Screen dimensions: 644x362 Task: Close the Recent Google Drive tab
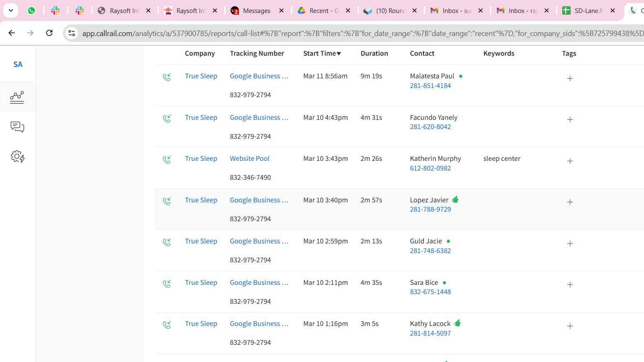click(348, 10)
